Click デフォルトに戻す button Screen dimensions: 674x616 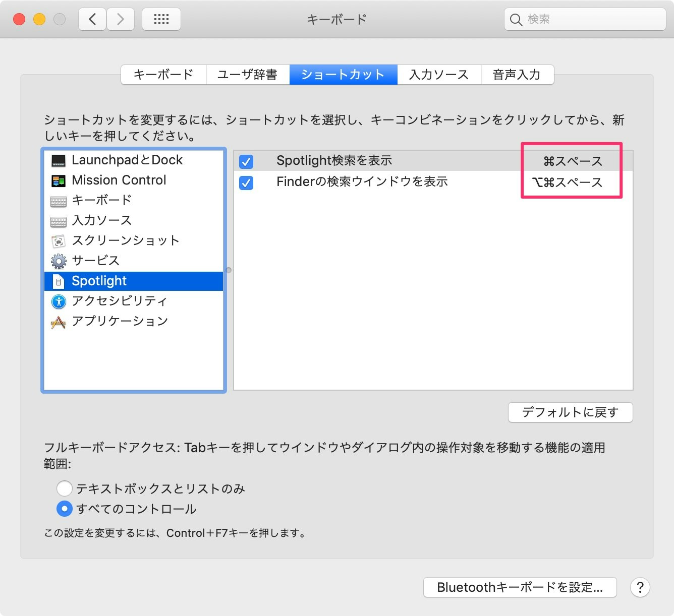click(x=571, y=412)
